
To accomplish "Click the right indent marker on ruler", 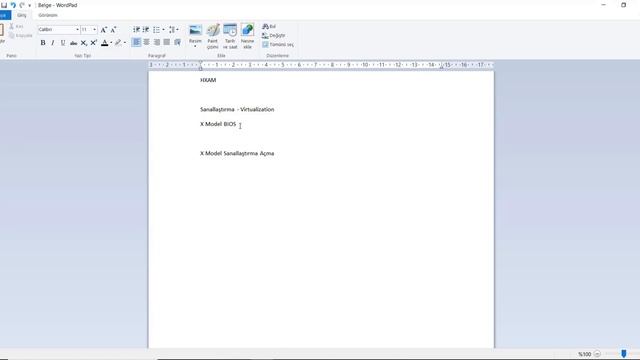I will point(441,67).
